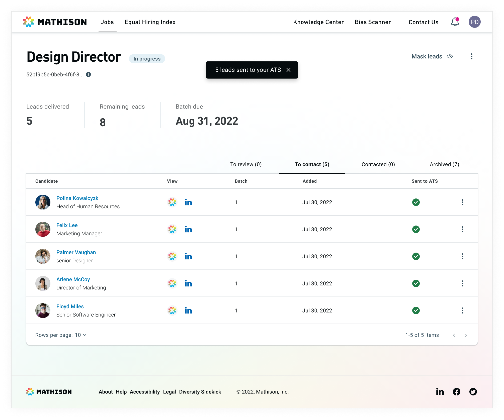The width and height of the screenshot is (504, 420).
Task: Open Mathison's Facebook page in footer
Action: 456,392
